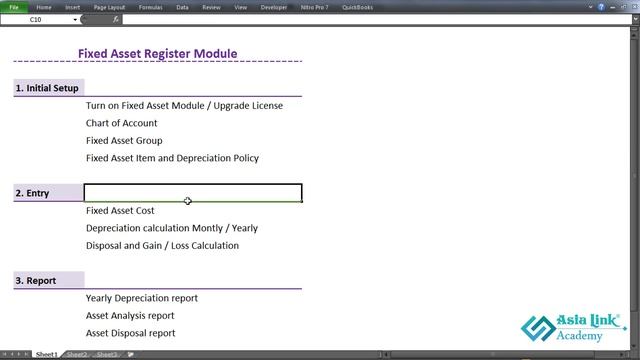Open the File tab

(x=14, y=7)
